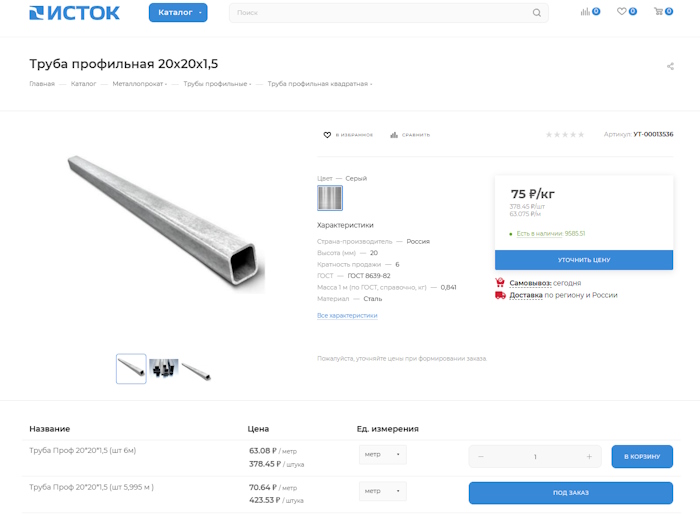This screenshot has height=516, width=700.
Task: Go to Металлопрокат breadcrumb
Action: [139, 84]
